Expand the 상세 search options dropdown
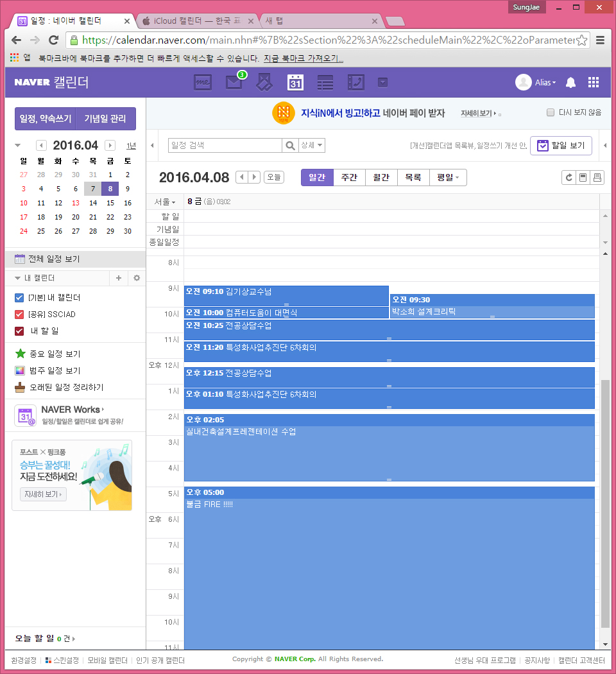This screenshot has width=616, height=674. pos(312,146)
